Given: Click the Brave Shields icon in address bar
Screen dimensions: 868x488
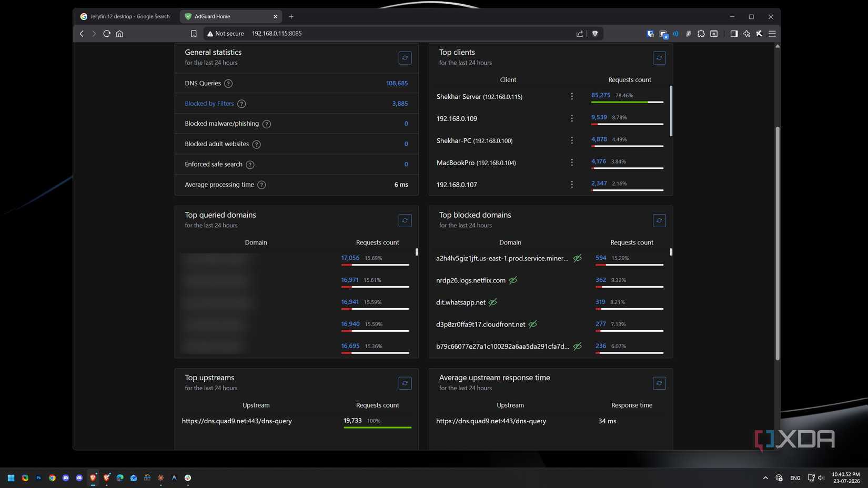Looking at the screenshot, I should [x=595, y=34].
